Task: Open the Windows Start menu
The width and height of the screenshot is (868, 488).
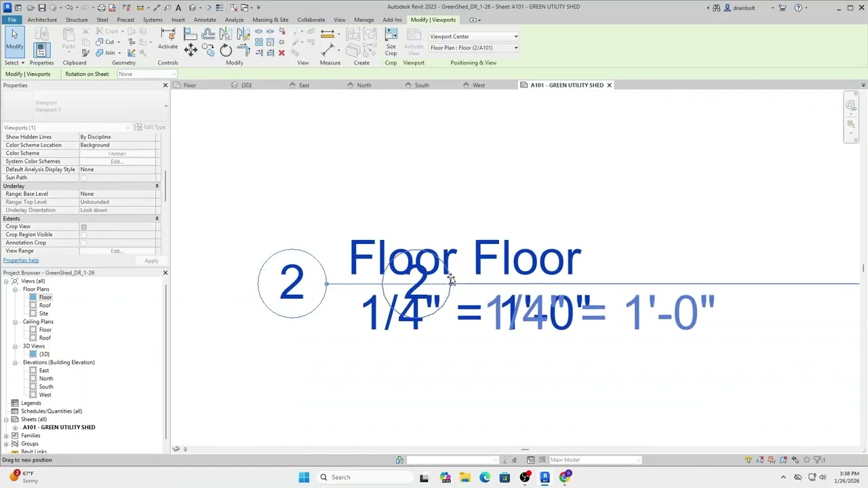Action: tap(304, 477)
